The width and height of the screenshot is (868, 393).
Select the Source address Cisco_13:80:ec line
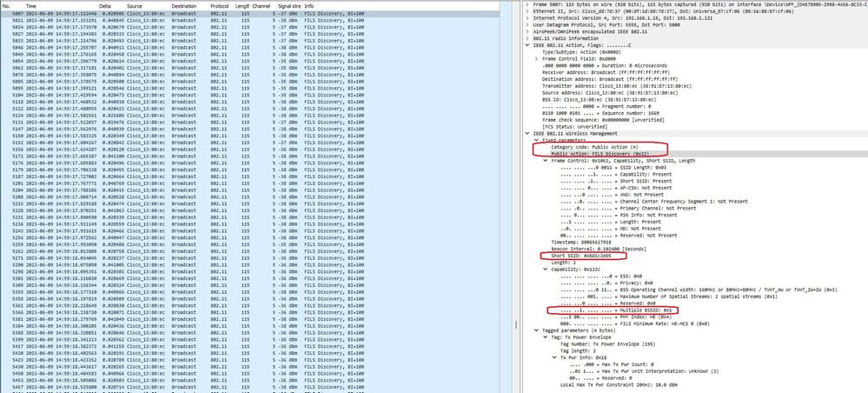609,92
